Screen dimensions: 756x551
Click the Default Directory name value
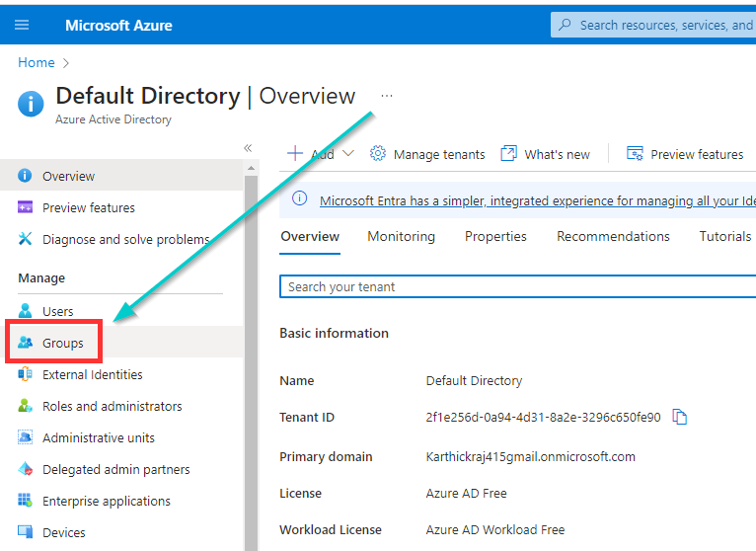[x=474, y=381]
